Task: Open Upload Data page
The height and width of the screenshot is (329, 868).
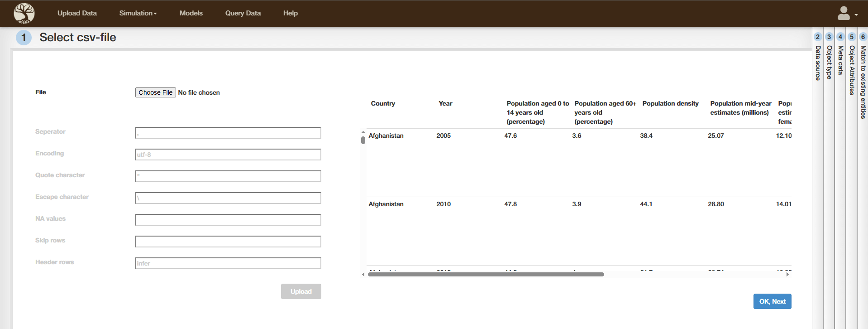Action: click(77, 13)
